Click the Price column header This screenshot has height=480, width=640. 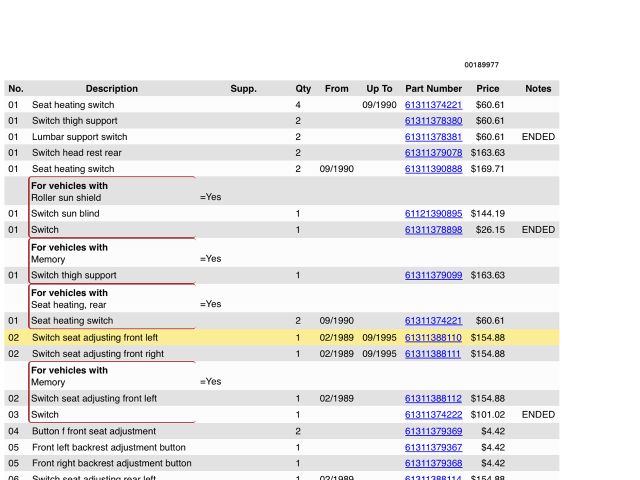point(488,89)
